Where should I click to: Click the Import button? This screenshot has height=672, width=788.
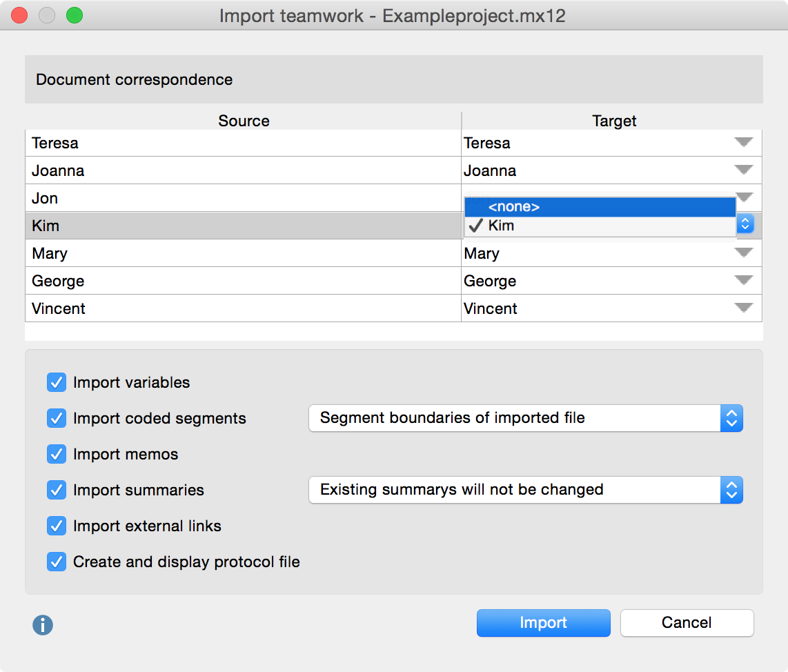click(x=543, y=623)
